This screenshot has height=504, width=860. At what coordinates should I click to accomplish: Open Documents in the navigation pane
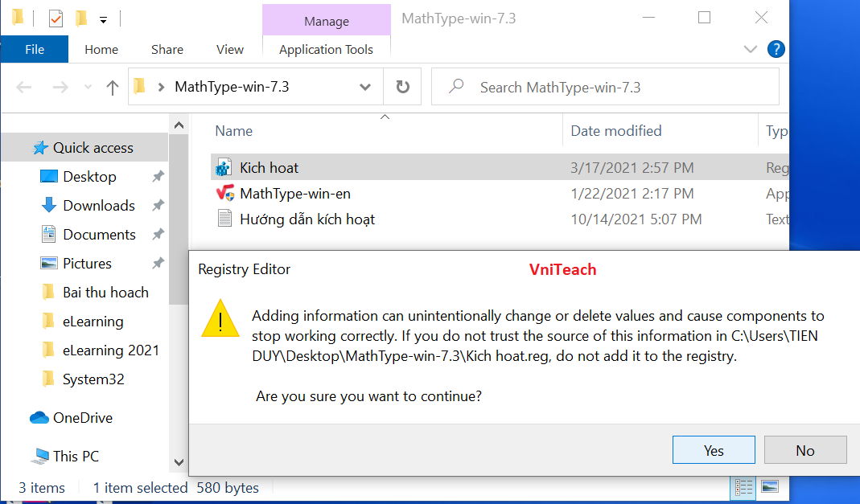point(99,235)
